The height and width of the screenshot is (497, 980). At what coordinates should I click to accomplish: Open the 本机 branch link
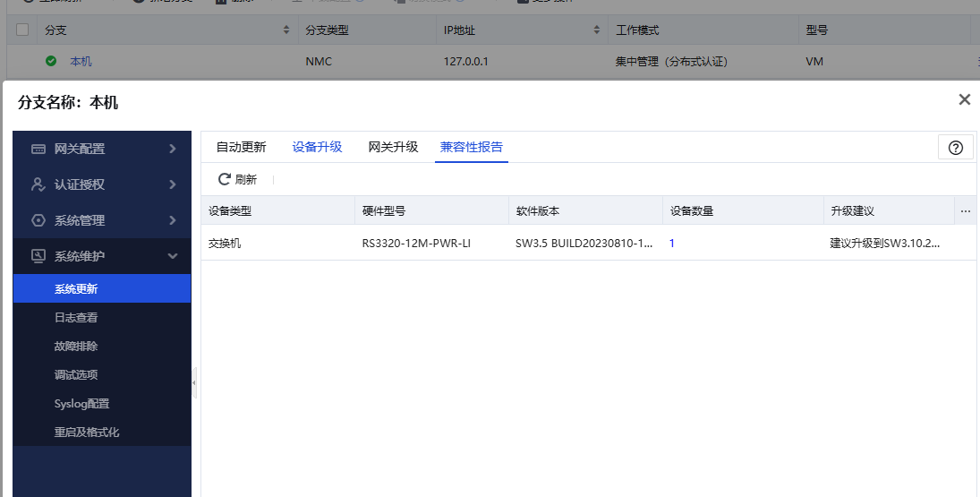click(x=81, y=61)
